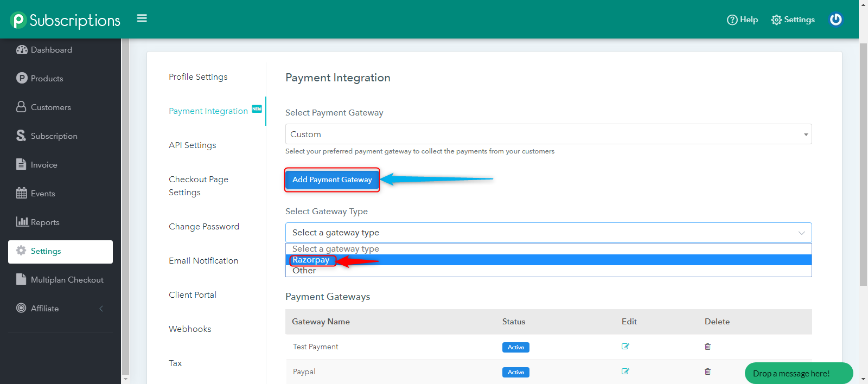Click Active status for Test Payment
This screenshot has height=384, width=868.
[516, 347]
